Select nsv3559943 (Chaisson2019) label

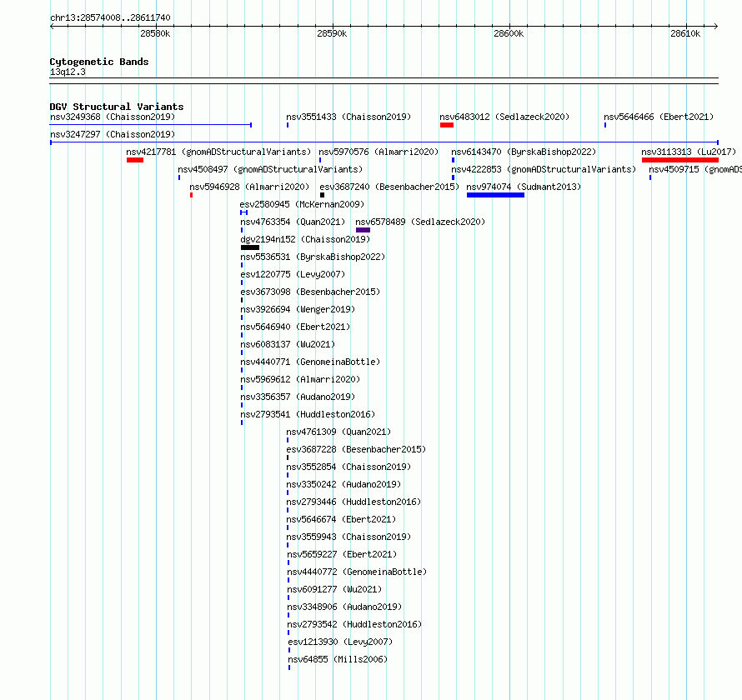pyautogui.click(x=348, y=537)
